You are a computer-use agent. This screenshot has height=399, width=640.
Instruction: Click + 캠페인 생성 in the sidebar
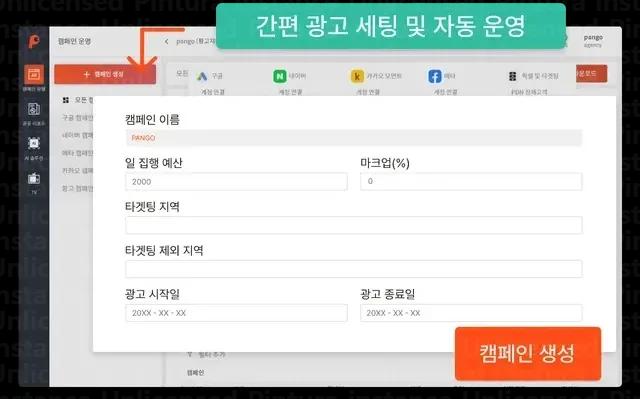[x=105, y=74]
